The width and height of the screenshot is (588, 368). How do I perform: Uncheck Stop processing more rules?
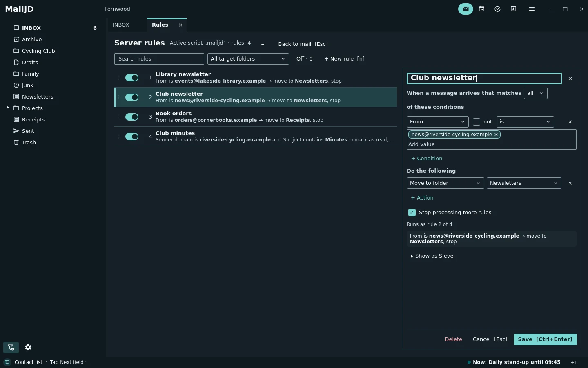point(412,213)
